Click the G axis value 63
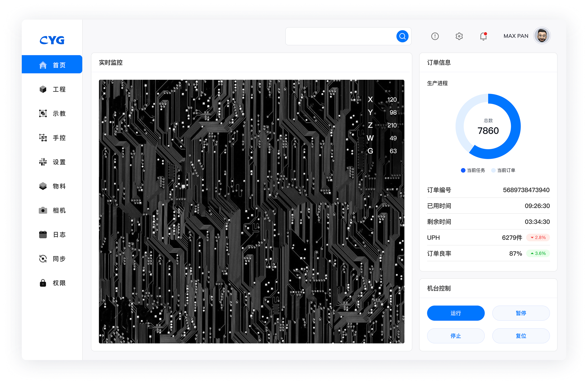The height and width of the screenshot is (384, 588). point(393,151)
